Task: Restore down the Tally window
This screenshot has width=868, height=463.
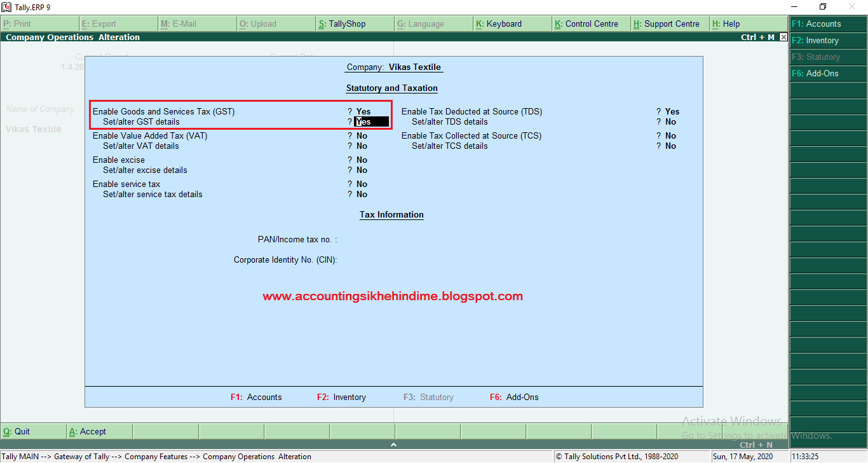Action: tap(823, 7)
